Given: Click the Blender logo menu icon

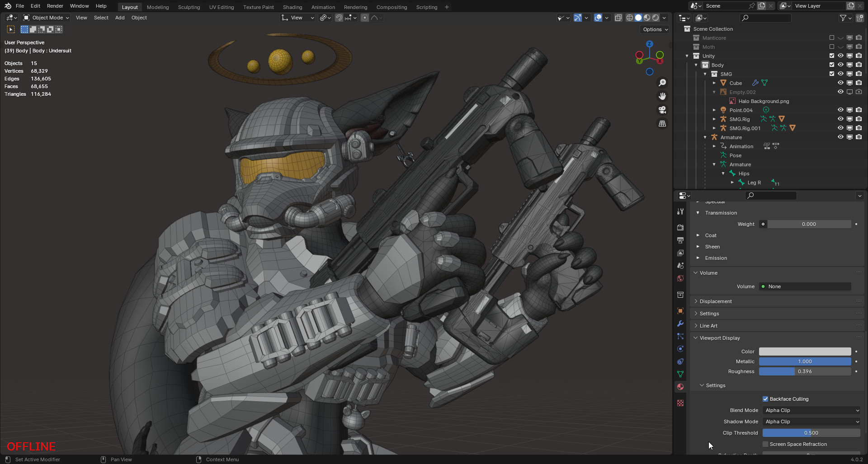Looking at the screenshot, I should point(8,6).
